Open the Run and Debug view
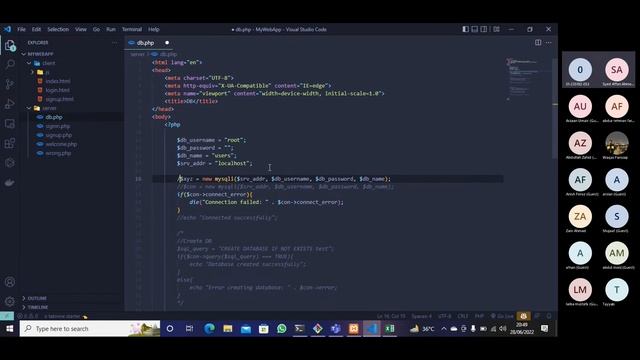Viewport: 640px width, 360px height. pyautogui.click(x=10, y=104)
